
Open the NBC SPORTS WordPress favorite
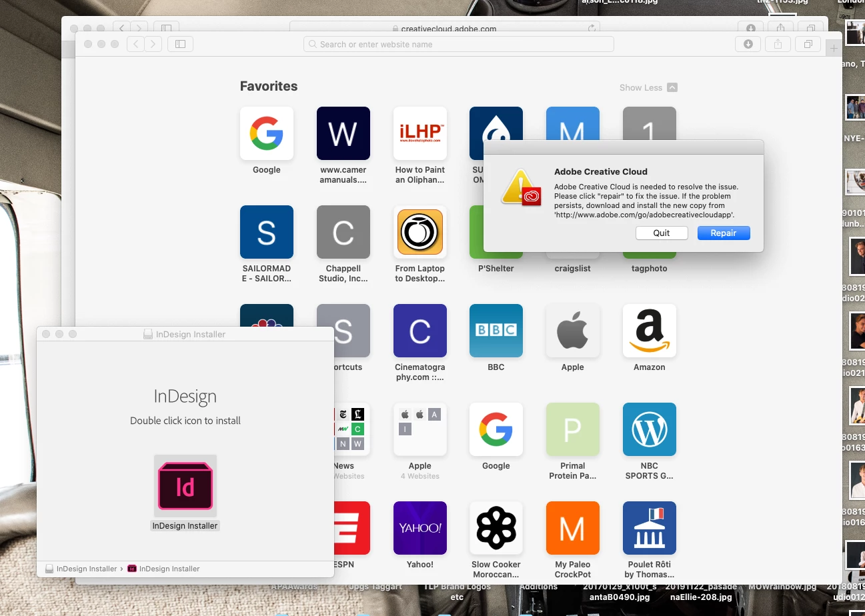pos(650,429)
